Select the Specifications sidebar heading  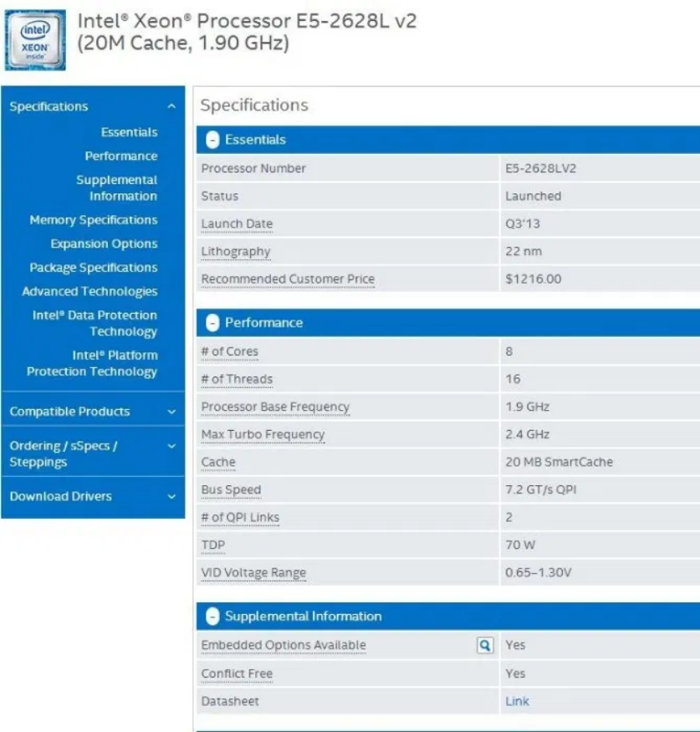49,106
